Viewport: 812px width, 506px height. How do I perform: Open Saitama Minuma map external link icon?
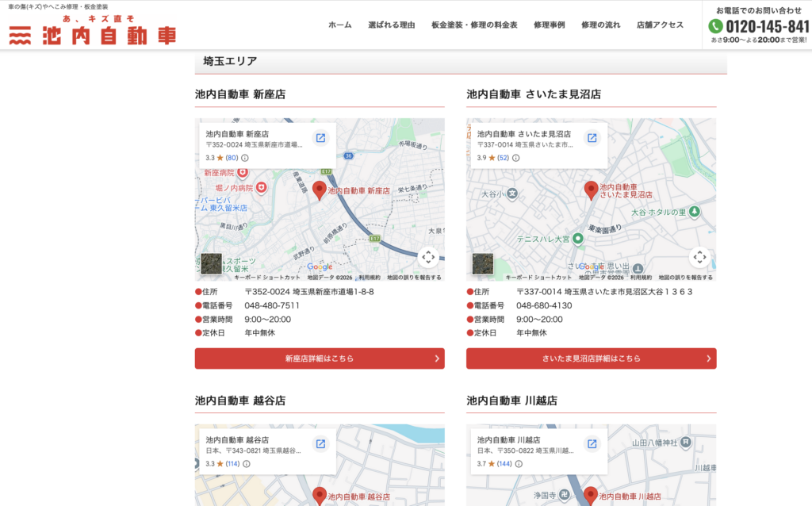[x=592, y=138]
